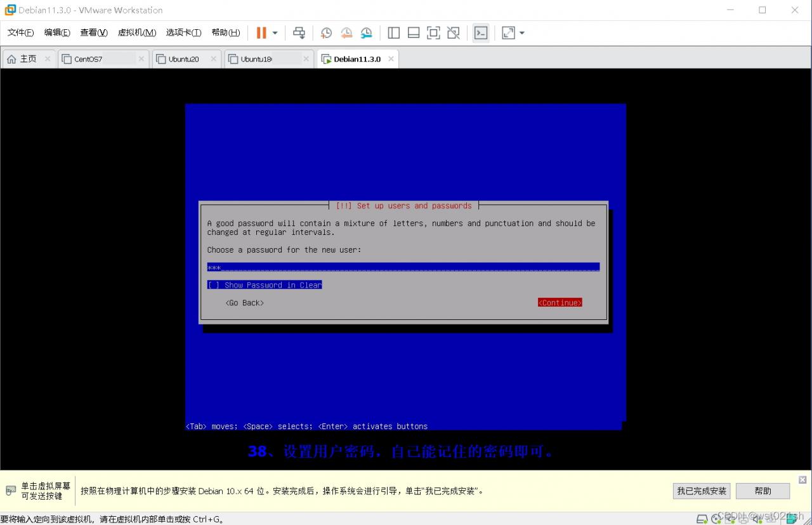Screen dimensions: 812x525
Task: Toggle the library sidebar view
Action: pos(393,33)
